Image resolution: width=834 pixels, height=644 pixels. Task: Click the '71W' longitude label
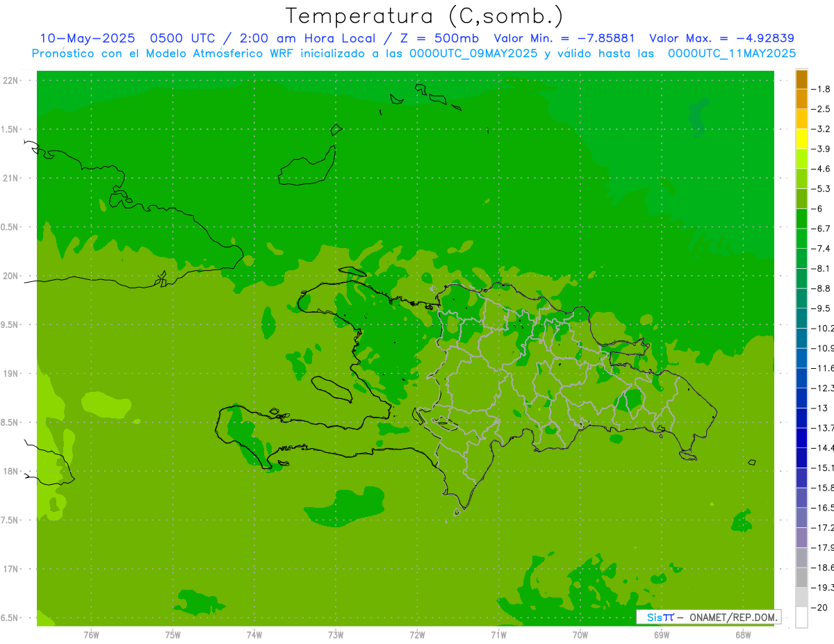pos(498,635)
